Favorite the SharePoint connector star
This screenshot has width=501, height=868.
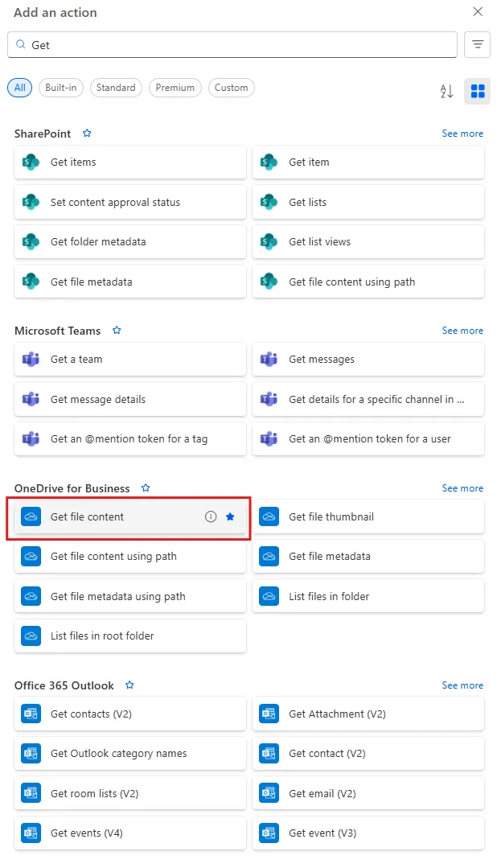[87, 134]
